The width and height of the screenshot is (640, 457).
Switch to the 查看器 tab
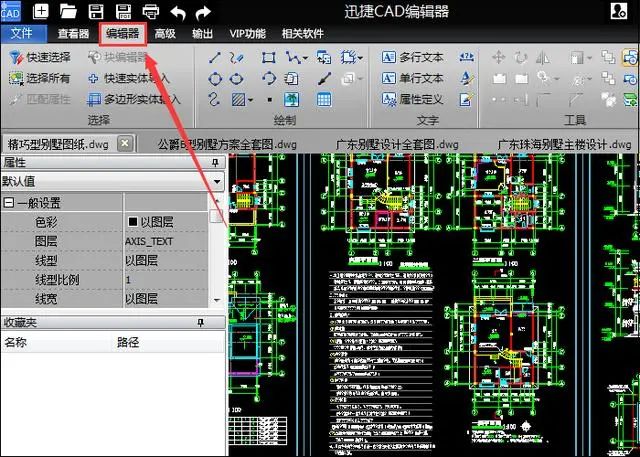pos(73,34)
